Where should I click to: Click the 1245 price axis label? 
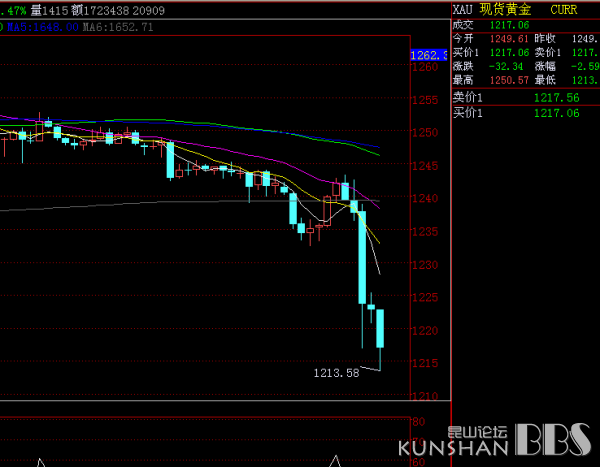coord(425,166)
